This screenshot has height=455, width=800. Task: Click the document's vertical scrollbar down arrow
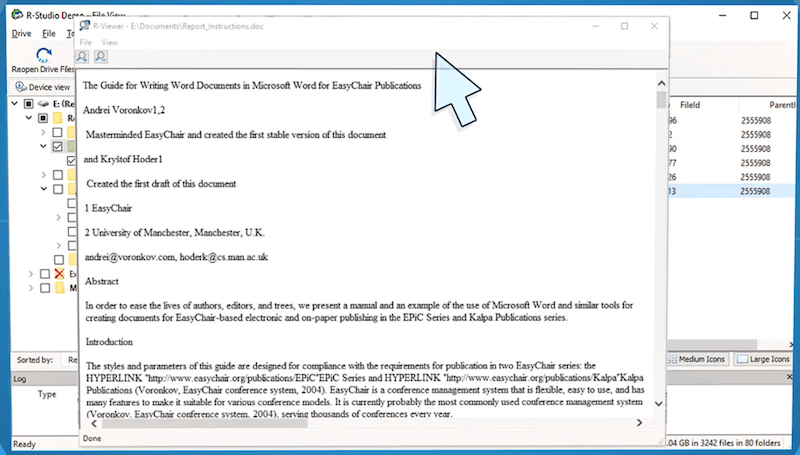click(x=661, y=411)
